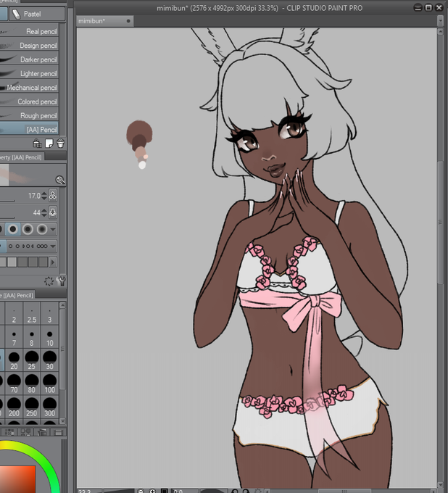448x493 pixels.
Task: Choose brush size preset 30
Action: click(49, 361)
